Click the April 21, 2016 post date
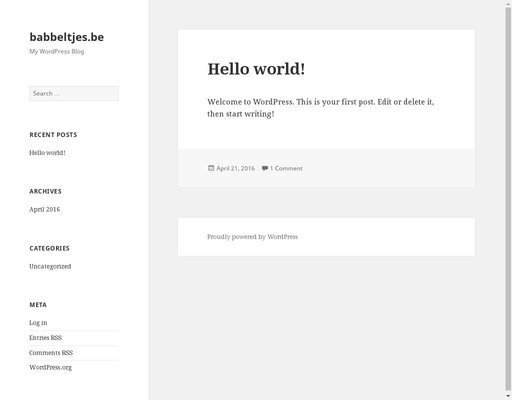Image resolution: width=512 pixels, height=400 pixels. pyautogui.click(x=235, y=168)
